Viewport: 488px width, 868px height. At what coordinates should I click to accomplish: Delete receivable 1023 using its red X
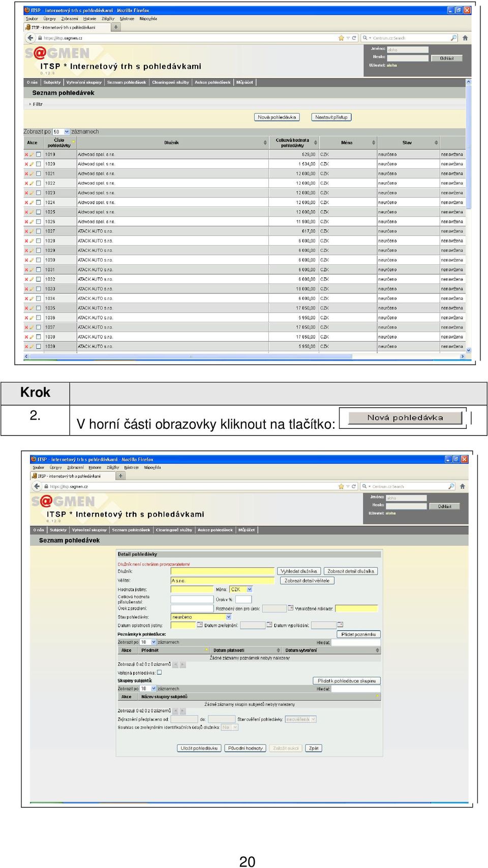click(26, 193)
